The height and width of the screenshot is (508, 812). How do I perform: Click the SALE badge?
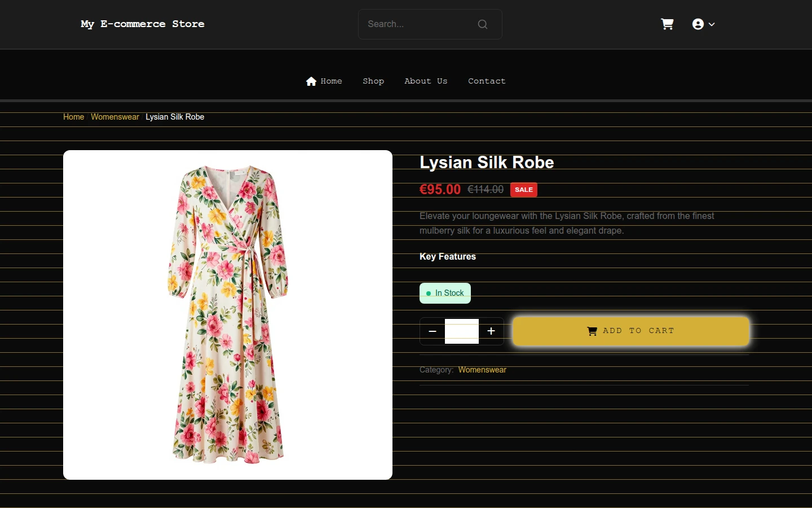point(524,190)
